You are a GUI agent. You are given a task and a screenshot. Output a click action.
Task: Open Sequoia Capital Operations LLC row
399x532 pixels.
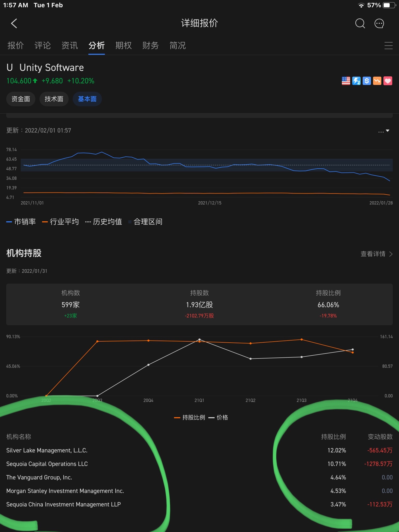point(199,464)
